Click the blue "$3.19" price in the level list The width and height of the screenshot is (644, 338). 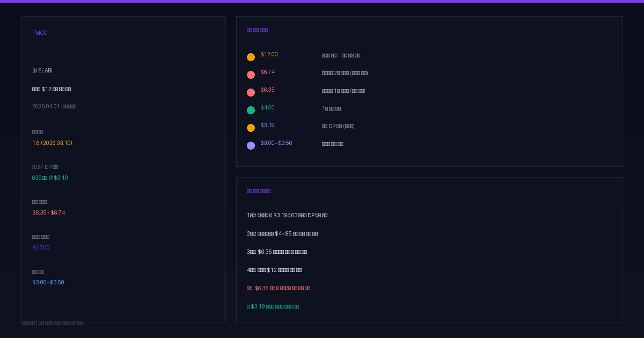coord(267,126)
